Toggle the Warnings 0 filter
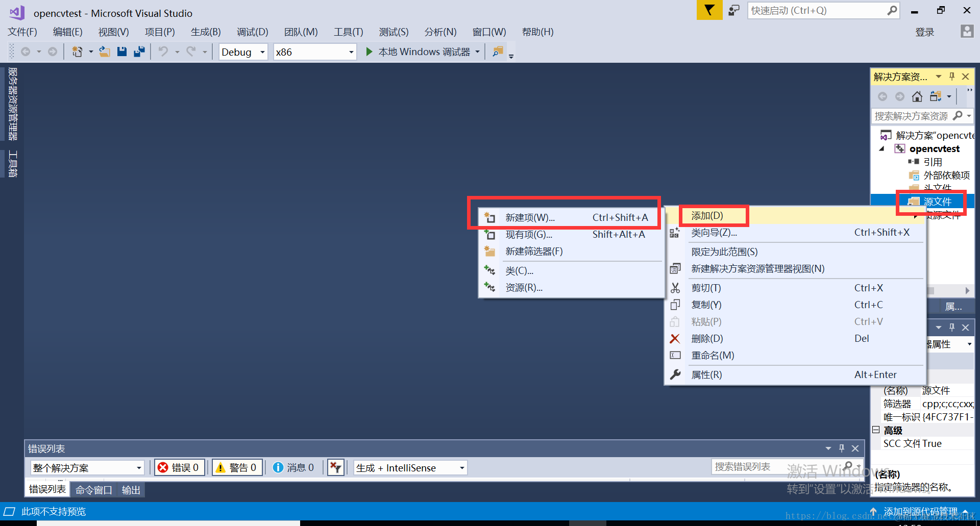 click(x=237, y=467)
